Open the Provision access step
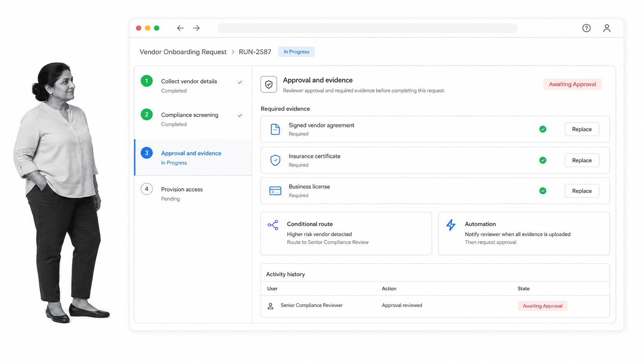This screenshot has width=644, height=362. tap(193, 194)
